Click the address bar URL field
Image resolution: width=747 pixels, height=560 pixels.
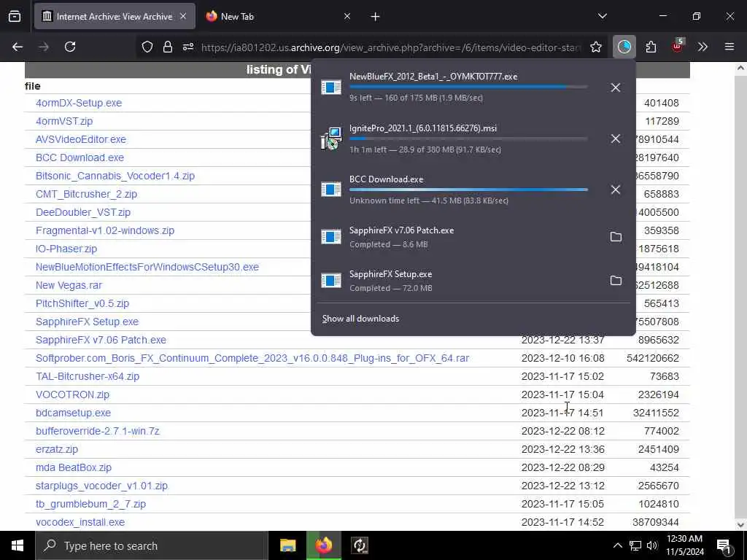(x=391, y=47)
